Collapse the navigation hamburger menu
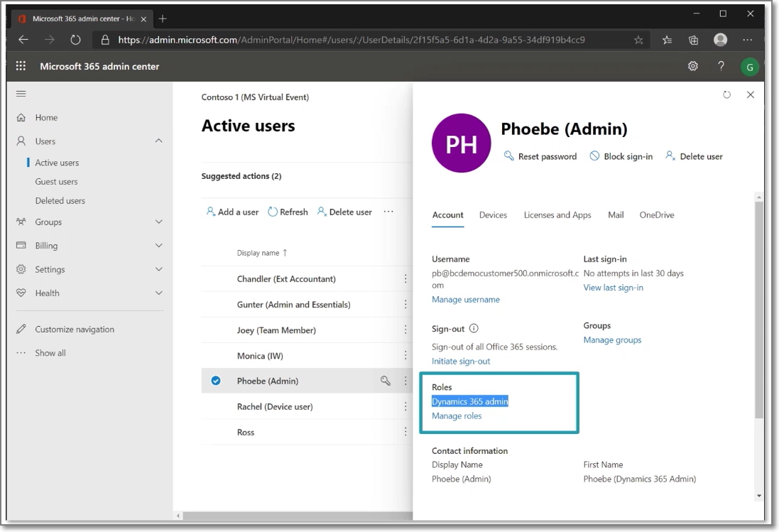779x532 pixels. (x=21, y=93)
